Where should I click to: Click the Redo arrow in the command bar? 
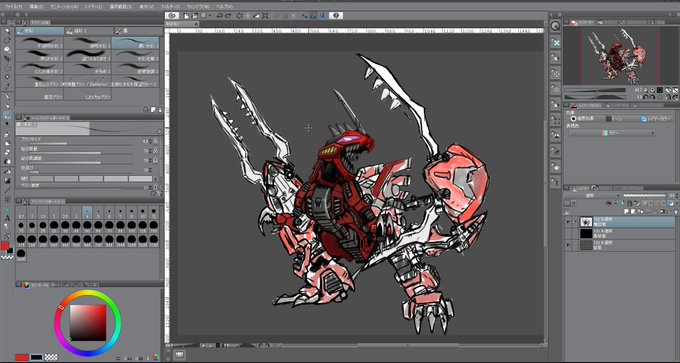(x=228, y=16)
